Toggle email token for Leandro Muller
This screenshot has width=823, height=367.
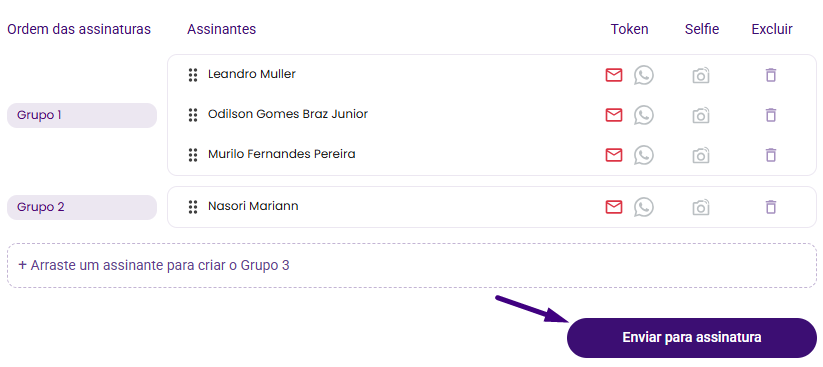(614, 75)
